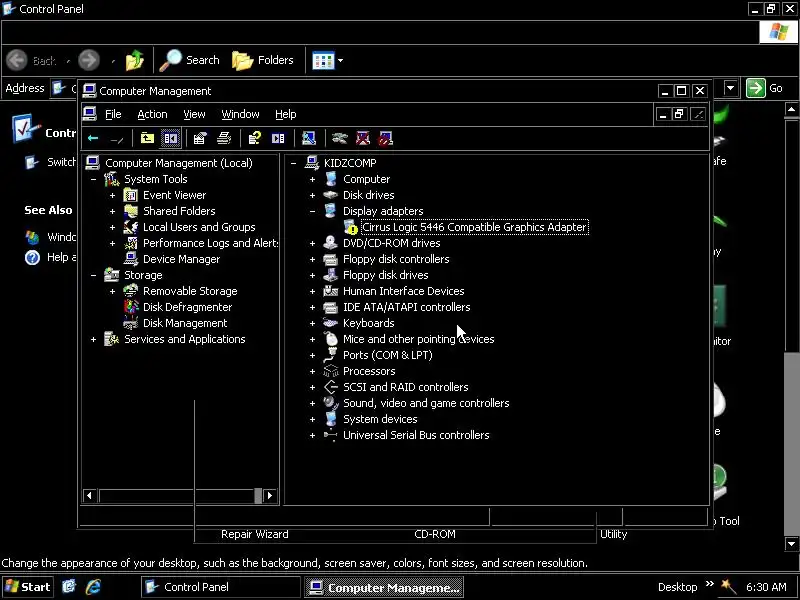Click Mice and other pointing devices icon
The width and height of the screenshot is (800, 600).
coord(331,339)
